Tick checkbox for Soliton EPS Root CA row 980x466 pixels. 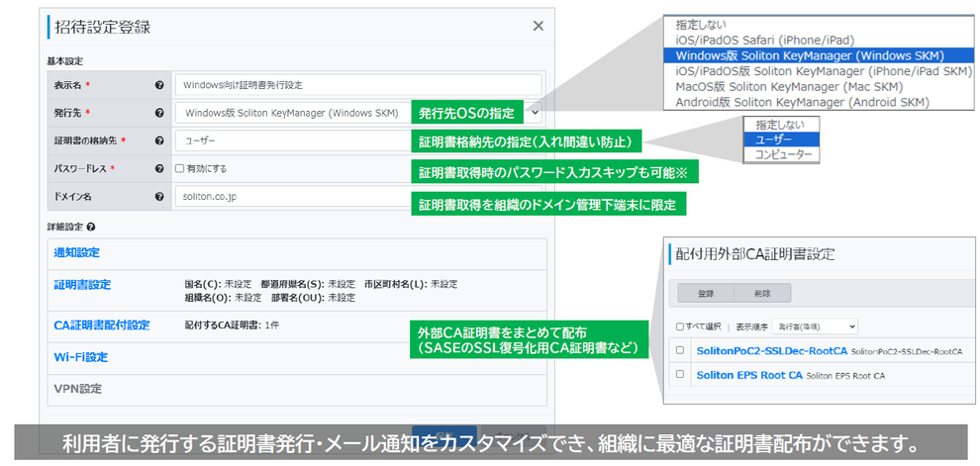680,375
